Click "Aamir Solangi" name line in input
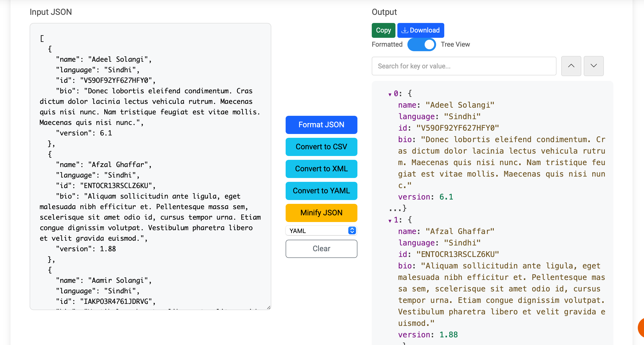Screen dimensions: 644x345 coord(104,280)
